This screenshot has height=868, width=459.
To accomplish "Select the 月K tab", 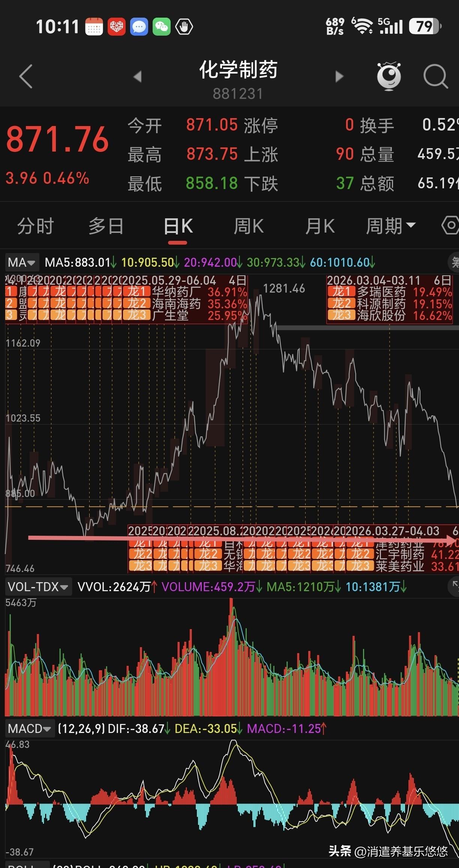I will pos(320,226).
